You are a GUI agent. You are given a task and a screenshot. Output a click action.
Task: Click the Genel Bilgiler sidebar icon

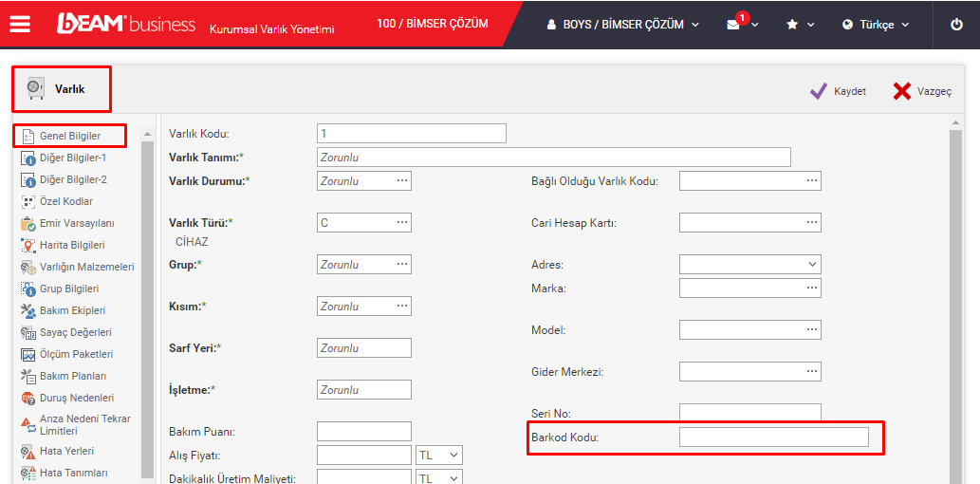[28, 136]
